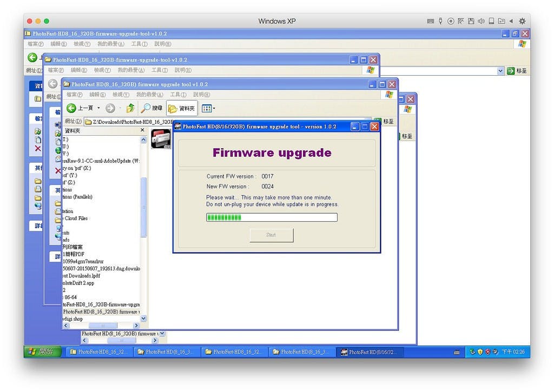The width and height of the screenshot is (554, 392).
Task: Click the Parallels keyboard icon in title bar
Action: [x=430, y=21]
